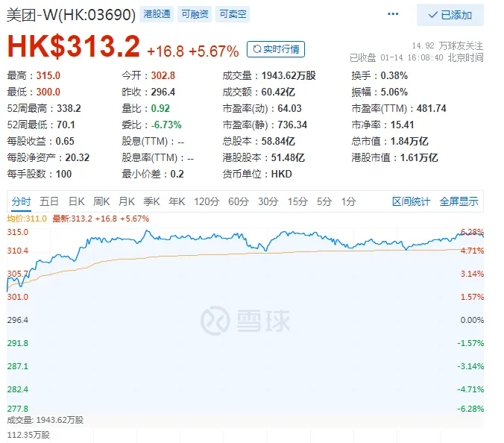Click the 股息(TTM) entry

click(x=153, y=141)
